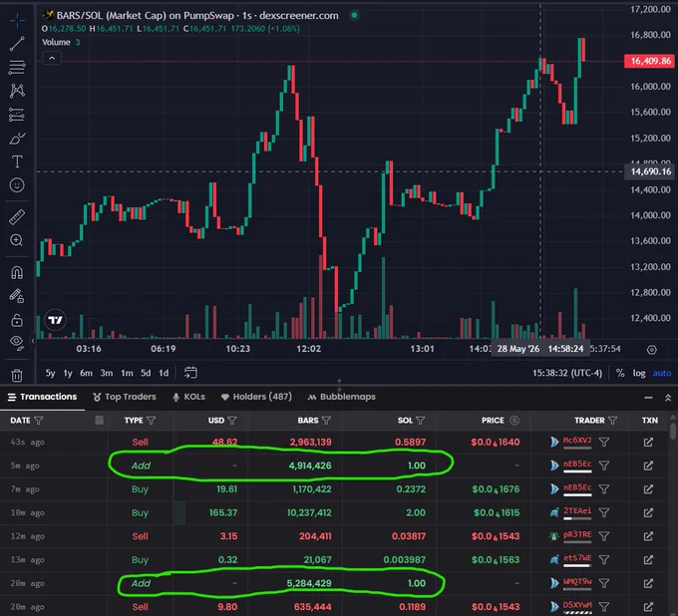Expand transactions panel with double chevron
Image resolution: width=678 pixels, height=616 pixels.
668,398
